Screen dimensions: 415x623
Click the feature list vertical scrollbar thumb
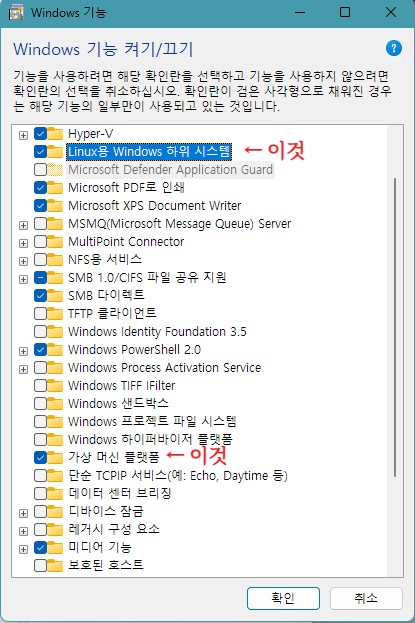[x=395, y=327]
